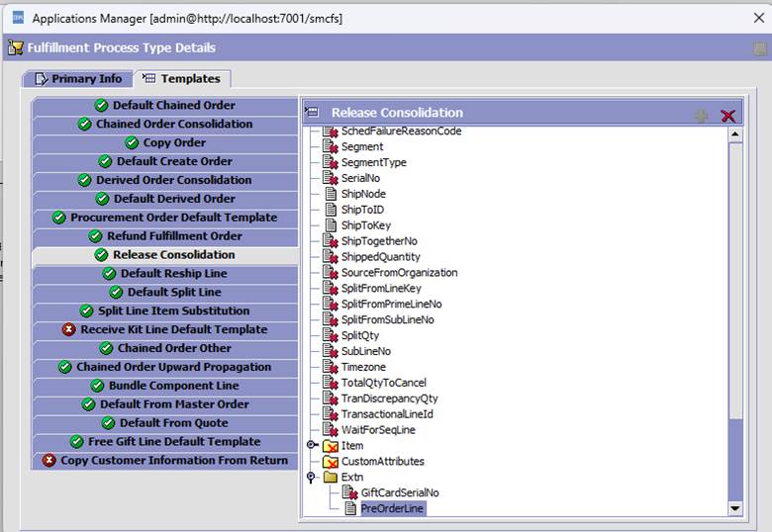
Task: Click the excluded attribute icon next to GiftCardSerialNo
Action: point(349,492)
